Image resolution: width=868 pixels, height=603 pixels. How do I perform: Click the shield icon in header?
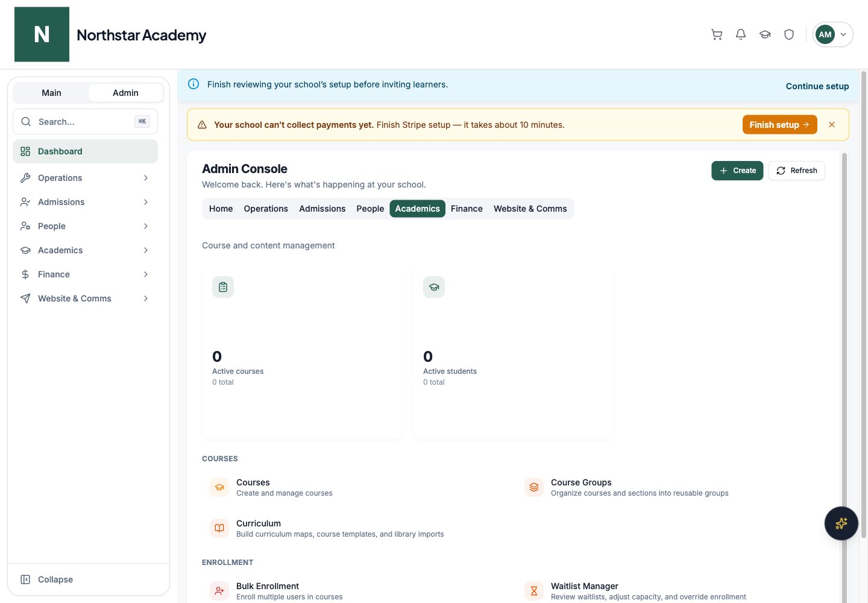coord(789,34)
